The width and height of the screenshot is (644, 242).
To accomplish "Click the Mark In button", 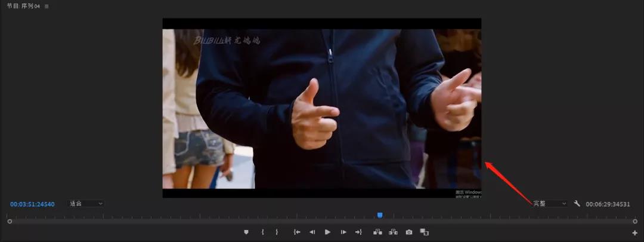I will 262,232.
